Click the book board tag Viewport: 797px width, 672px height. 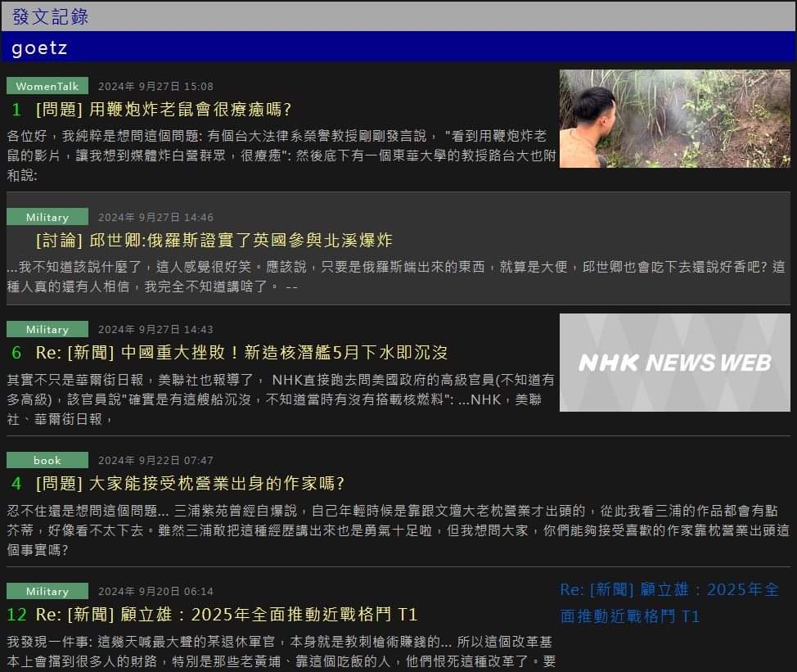(x=47, y=460)
